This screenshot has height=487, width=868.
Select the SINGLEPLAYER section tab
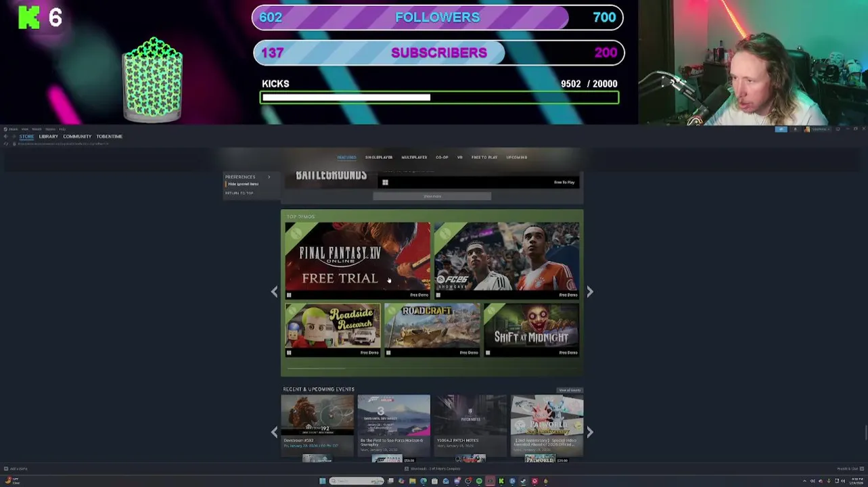point(379,157)
